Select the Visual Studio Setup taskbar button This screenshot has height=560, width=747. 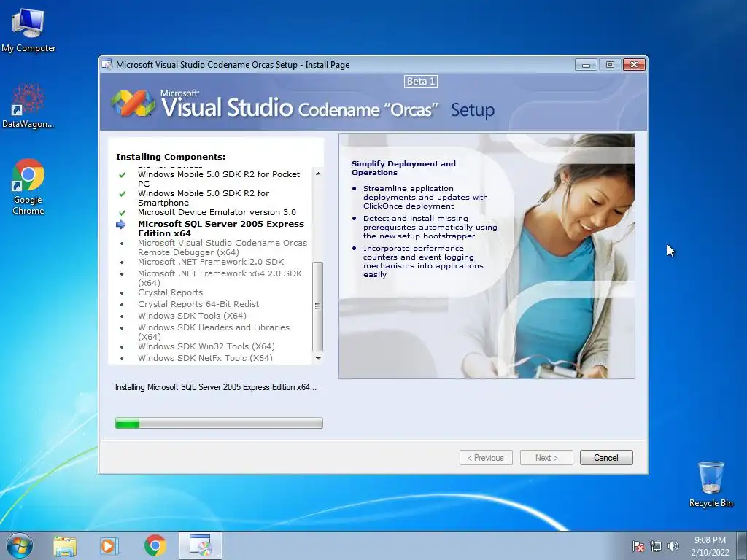[201, 545]
